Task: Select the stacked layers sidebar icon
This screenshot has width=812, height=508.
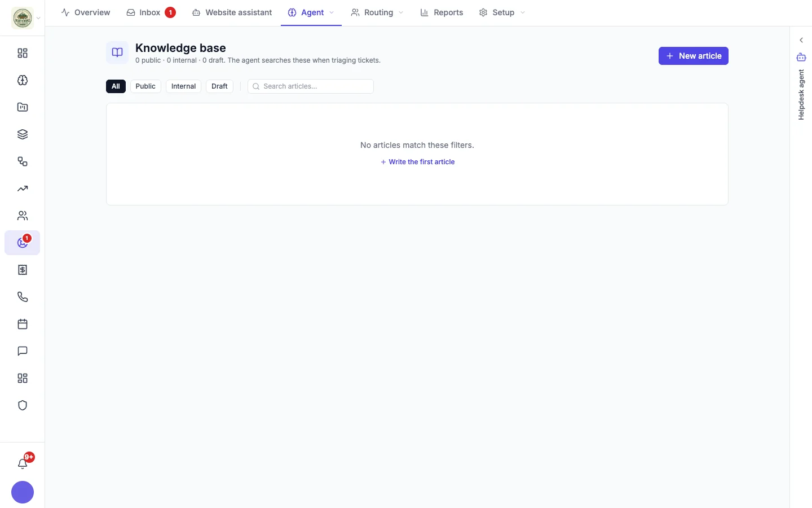Action: pyautogui.click(x=23, y=134)
